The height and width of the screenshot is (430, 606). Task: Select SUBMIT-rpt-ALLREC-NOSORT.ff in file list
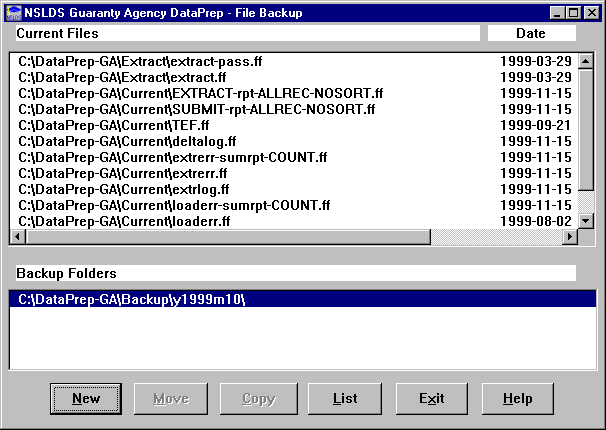pos(294,109)
